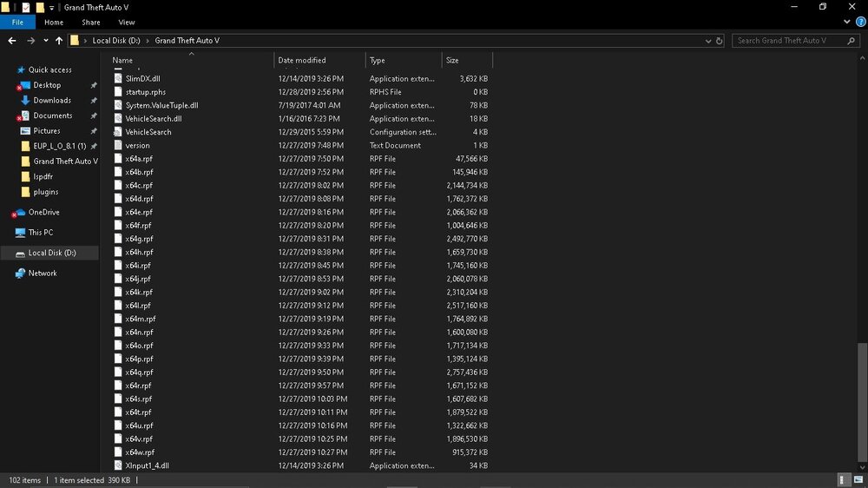Select This PC in the navigation pane
The height and width of the screenshot is (488, 868).
click(x=41, y=233)
